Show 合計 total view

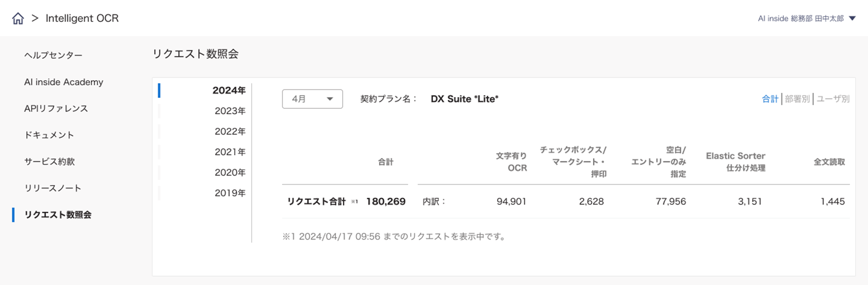click(x=770, y=99)
